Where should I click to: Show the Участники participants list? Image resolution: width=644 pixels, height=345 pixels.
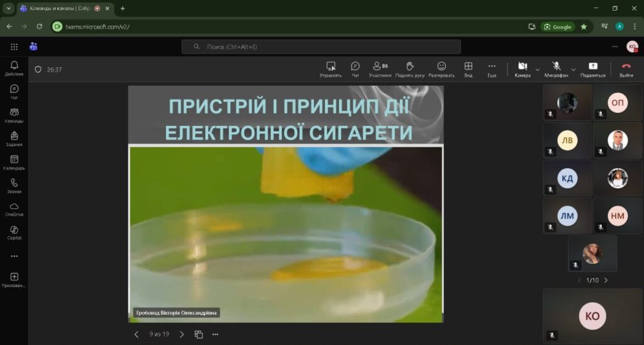click(380, 69)
